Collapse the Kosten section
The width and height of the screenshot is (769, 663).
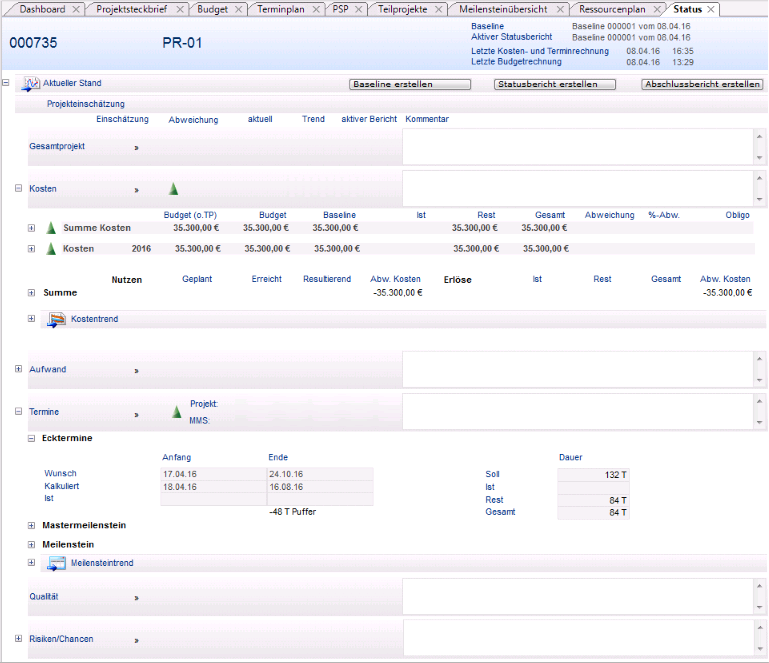pos(19,188)
